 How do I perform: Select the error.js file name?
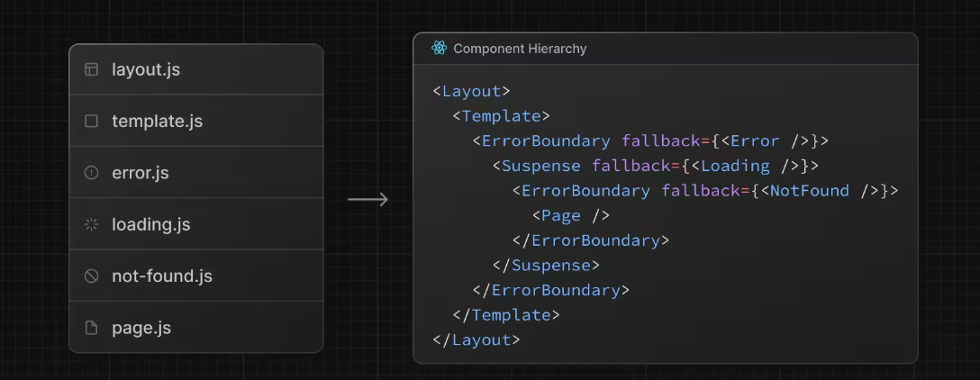click(x=140, y=173)
